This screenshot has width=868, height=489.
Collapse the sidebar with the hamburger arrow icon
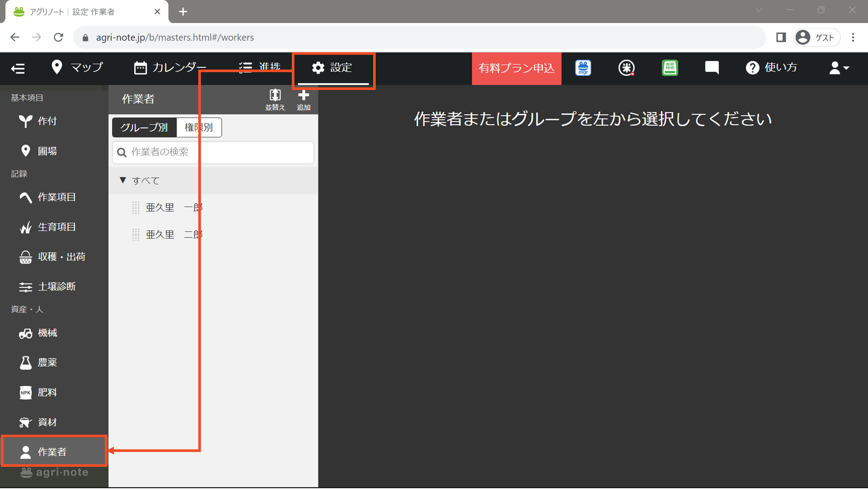point(18,68)
